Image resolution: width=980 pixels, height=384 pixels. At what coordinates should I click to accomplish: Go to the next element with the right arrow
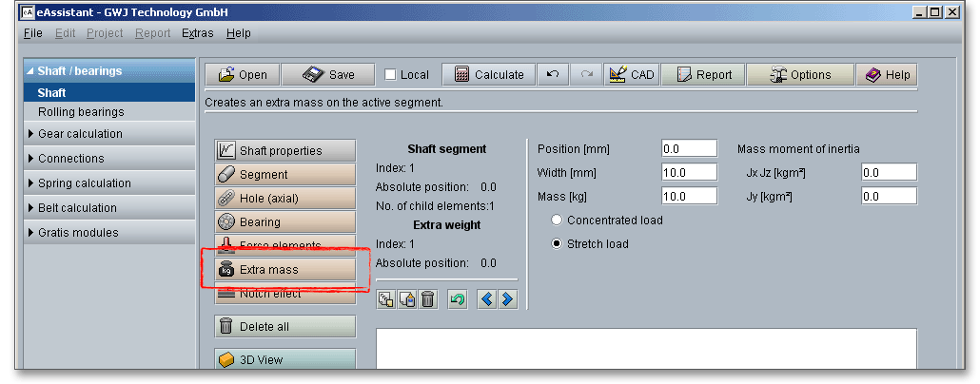[507, 299]
